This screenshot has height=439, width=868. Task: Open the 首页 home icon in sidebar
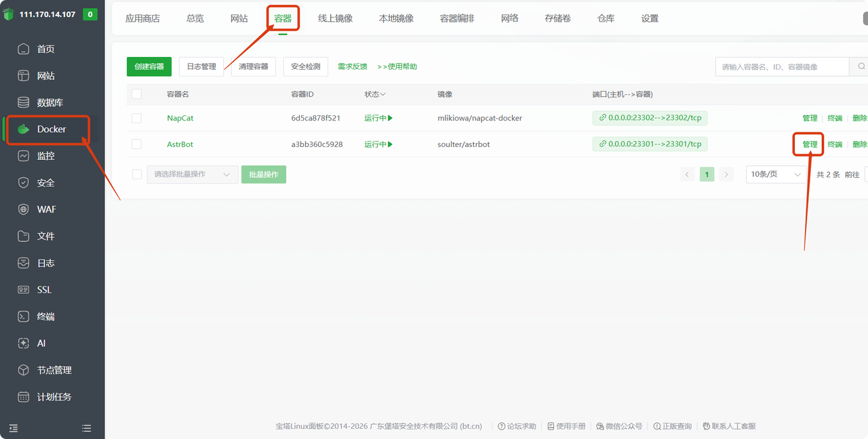24,49
